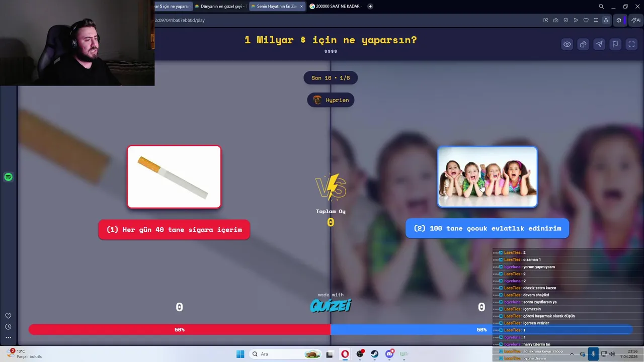644x362 pixels.
Task: Open the AI assistant button
Action: pyautogui.click(x=636, y=20)
